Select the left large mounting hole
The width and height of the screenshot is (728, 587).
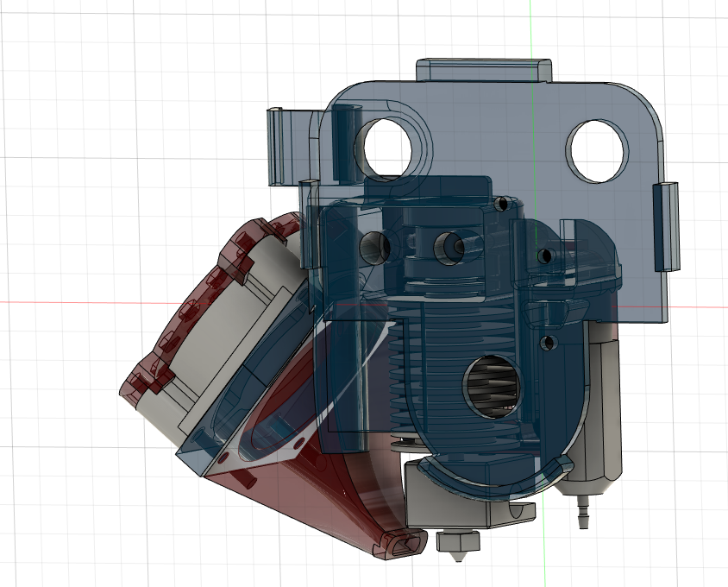click(387, 147)
